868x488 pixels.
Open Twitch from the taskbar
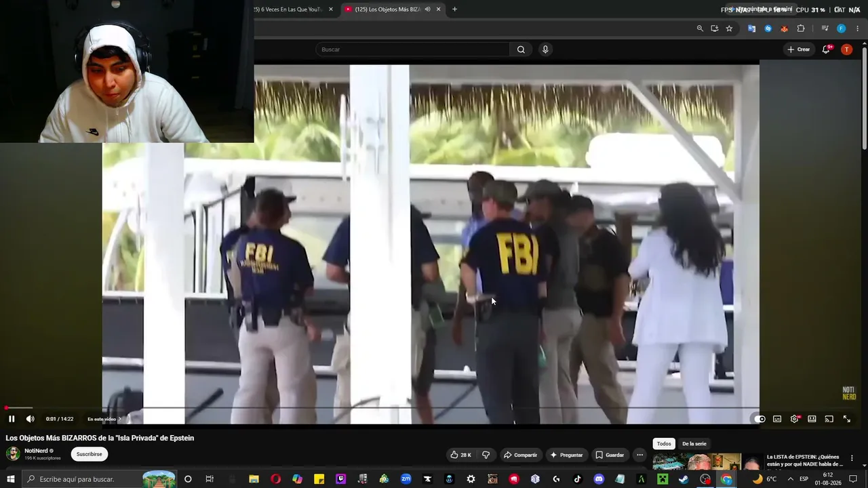pyautogui.click(x=340, y=479)
